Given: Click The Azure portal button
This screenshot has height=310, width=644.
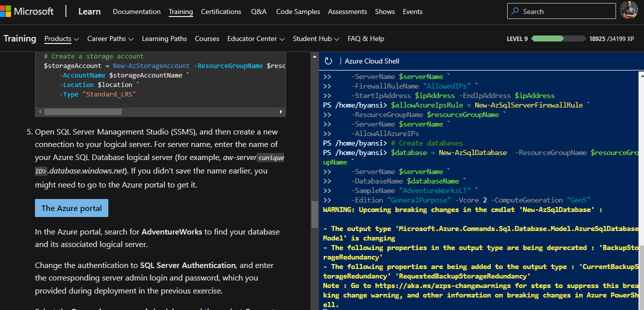Looking at the screenshot, I should [x=71, y=207].
